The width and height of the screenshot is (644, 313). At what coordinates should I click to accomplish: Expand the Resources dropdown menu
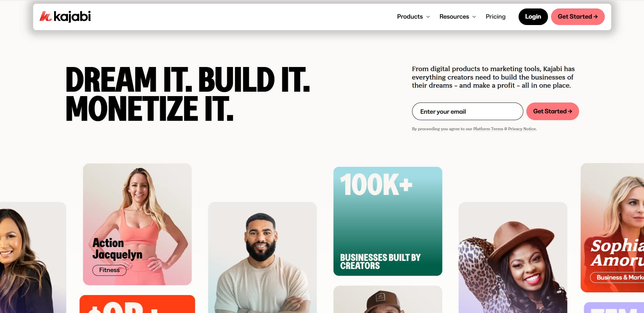(457, 17)
